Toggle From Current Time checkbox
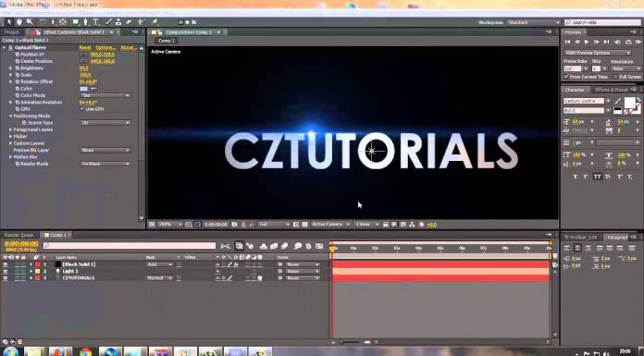This screenshot has width=644, height=356. [566, 77]
